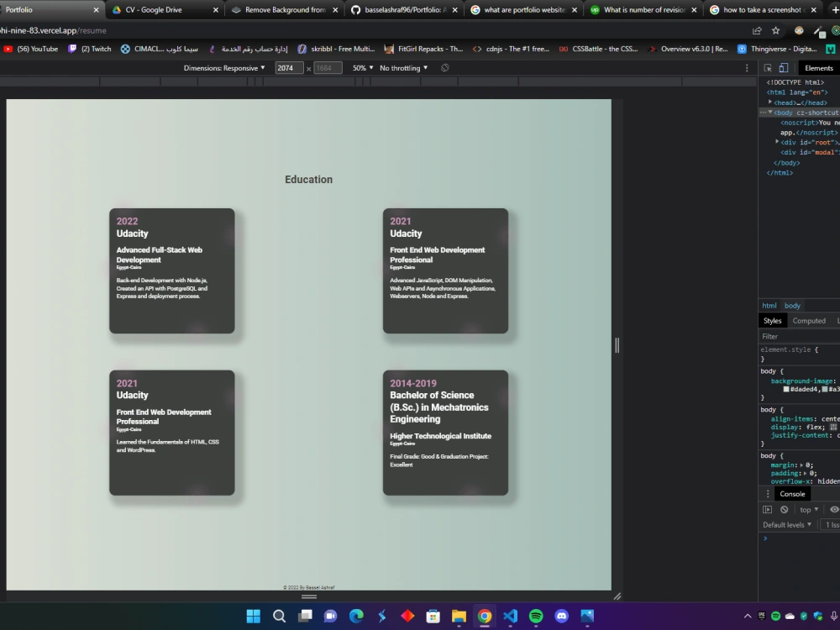The height and width of the screenshot is (630, 840).
Task: Click the height input field
Action: pos(328,68)
